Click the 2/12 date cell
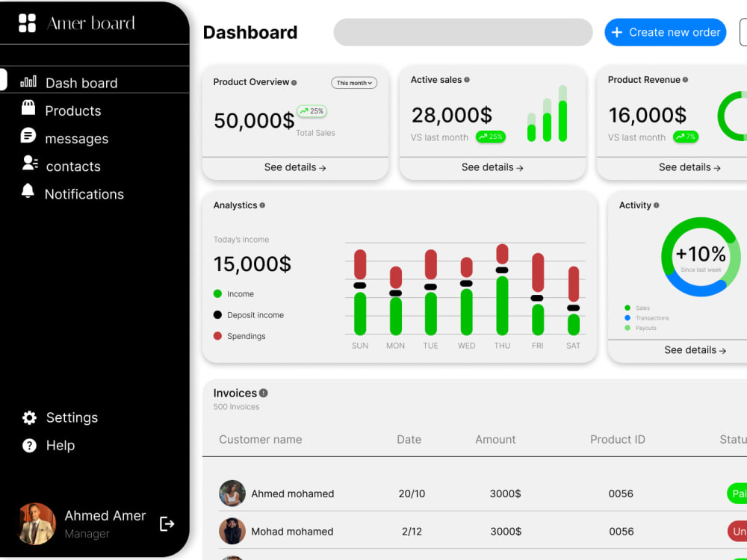The width and height of the screenshot is (747, 560). coord(412,532)
